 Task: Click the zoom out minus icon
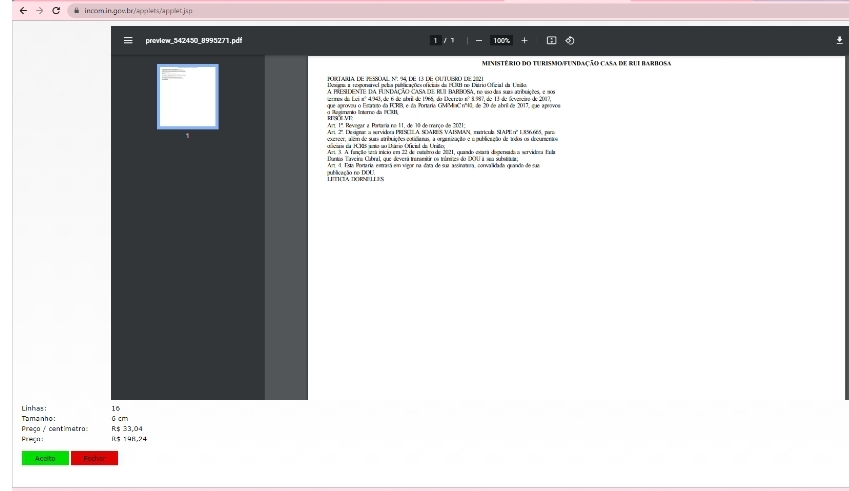click(x=479, y=40)
